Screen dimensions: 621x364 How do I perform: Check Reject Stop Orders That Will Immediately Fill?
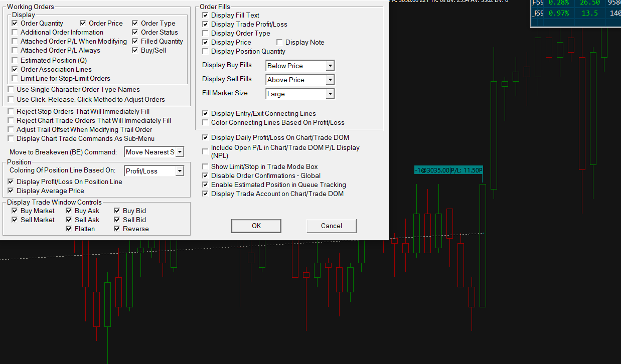(x=11, y=112)
